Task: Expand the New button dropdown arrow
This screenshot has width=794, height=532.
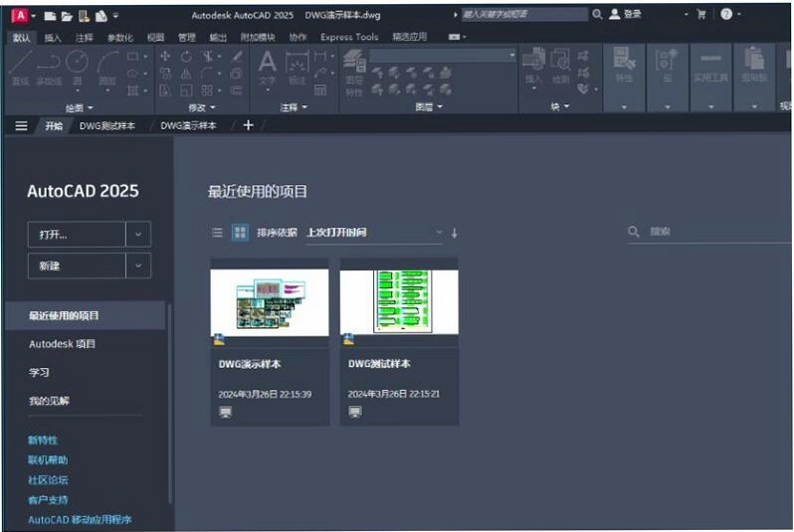Action: 138,266
